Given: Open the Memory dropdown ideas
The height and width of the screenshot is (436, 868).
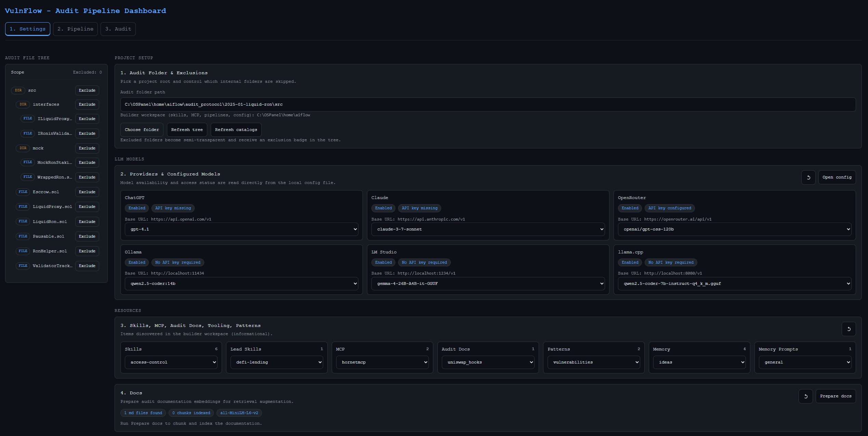Looking at the screenshot, I should pos(699,362).
